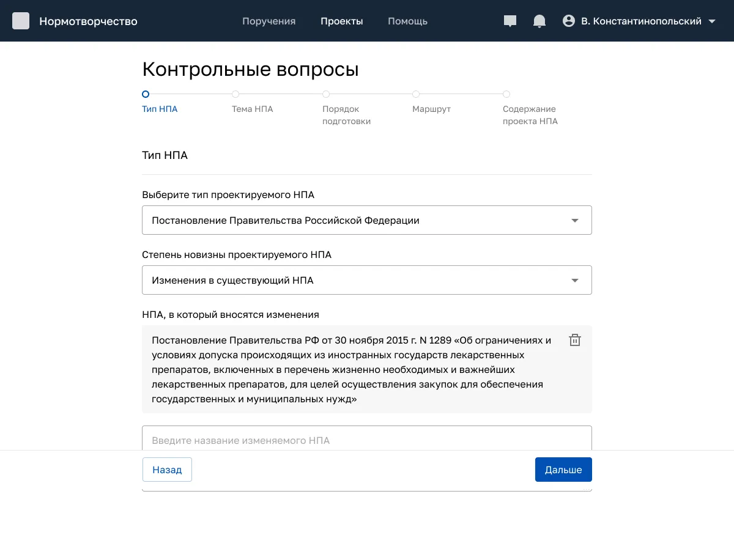The image size is (734, 560).
Task: Go to Поручения menu item
Action: click(x=269, y=21)
